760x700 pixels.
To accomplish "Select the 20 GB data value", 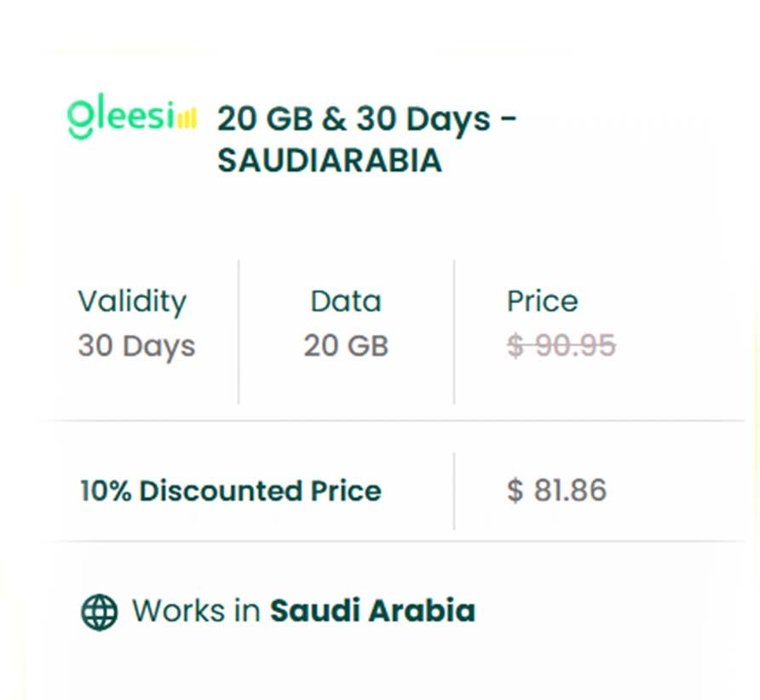I will point(346,347).
